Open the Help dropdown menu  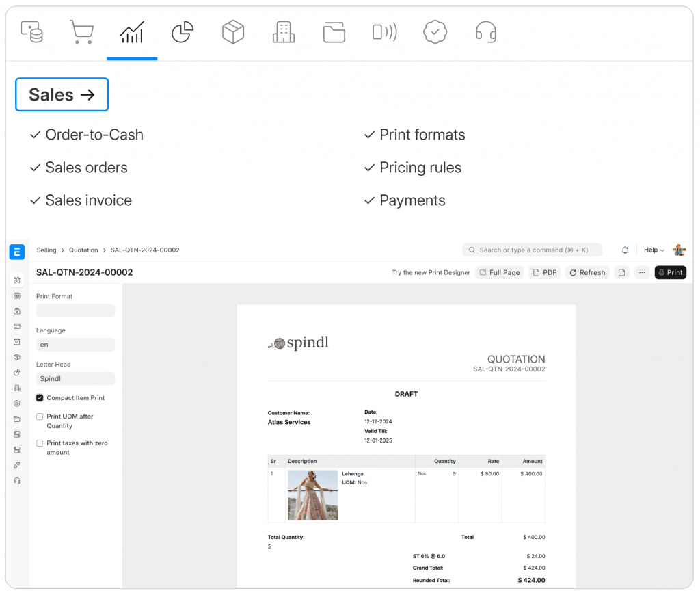[x=654, y=250]
